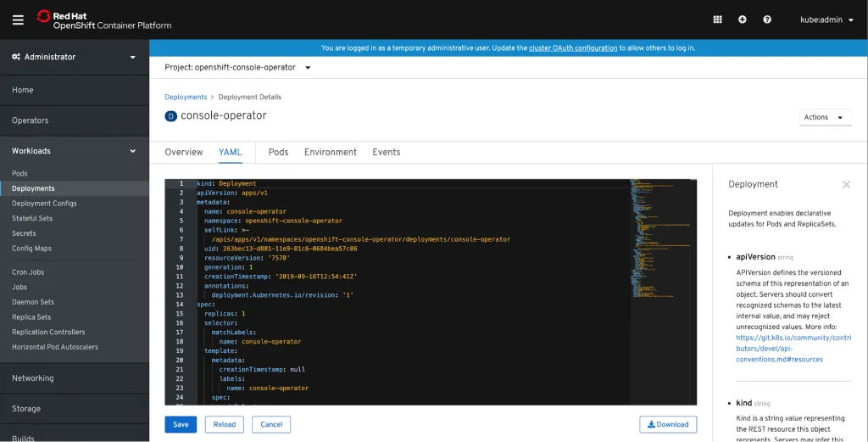
Task: Switch to the Events tab
Action: tap(386, 152)
